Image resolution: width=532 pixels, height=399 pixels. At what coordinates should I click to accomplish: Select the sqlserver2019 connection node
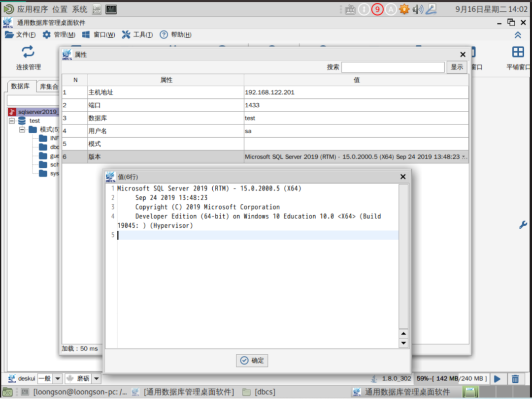coord(33,112)
